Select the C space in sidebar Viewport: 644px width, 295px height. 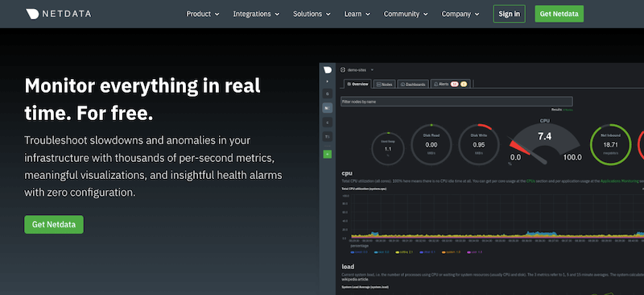point(328,123)
